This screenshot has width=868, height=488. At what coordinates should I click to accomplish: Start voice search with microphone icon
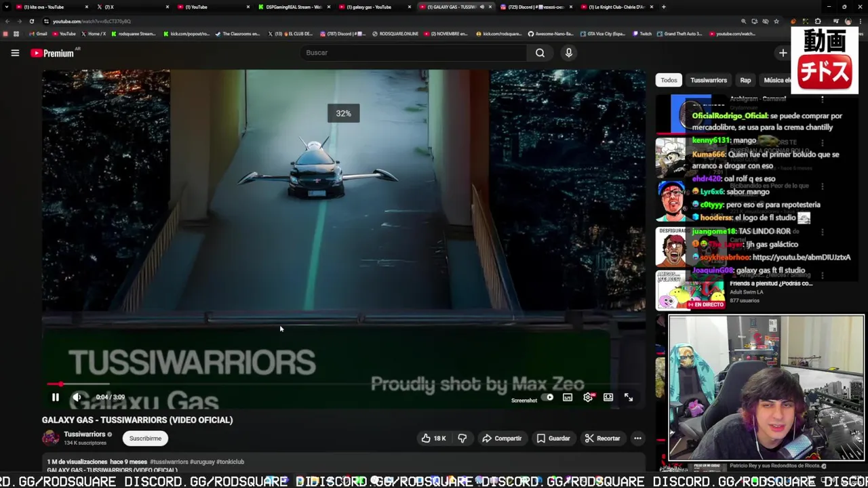[568, 53]
